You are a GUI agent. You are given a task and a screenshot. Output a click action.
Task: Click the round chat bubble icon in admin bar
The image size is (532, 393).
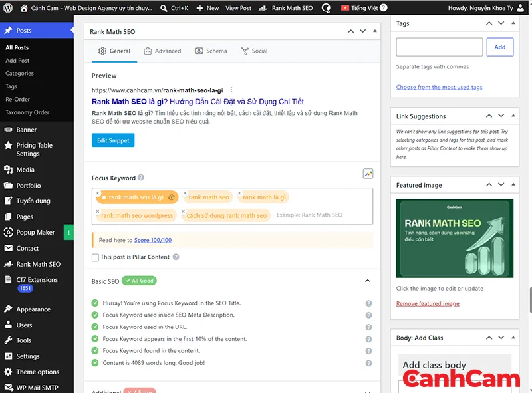point(326,8)
